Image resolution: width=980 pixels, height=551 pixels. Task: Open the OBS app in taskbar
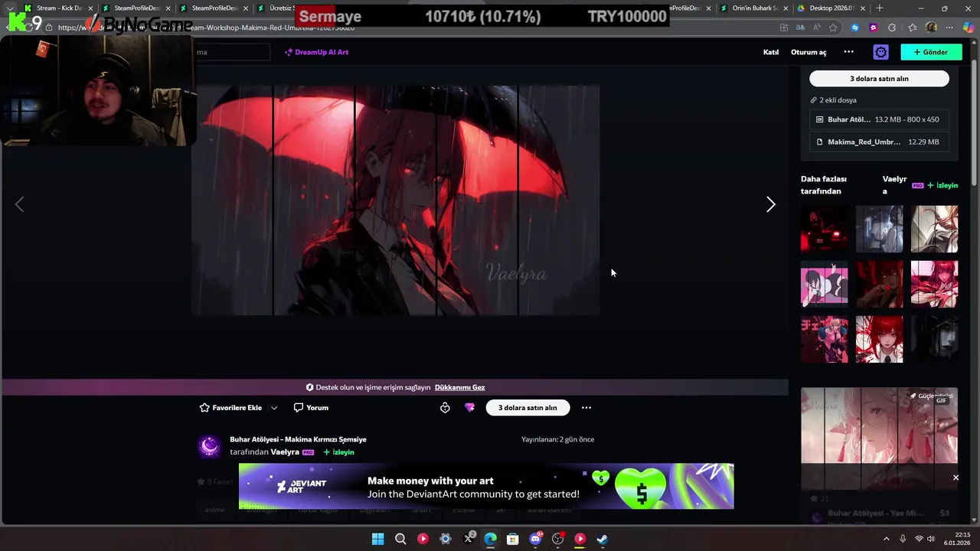click(x=558, y=539)
